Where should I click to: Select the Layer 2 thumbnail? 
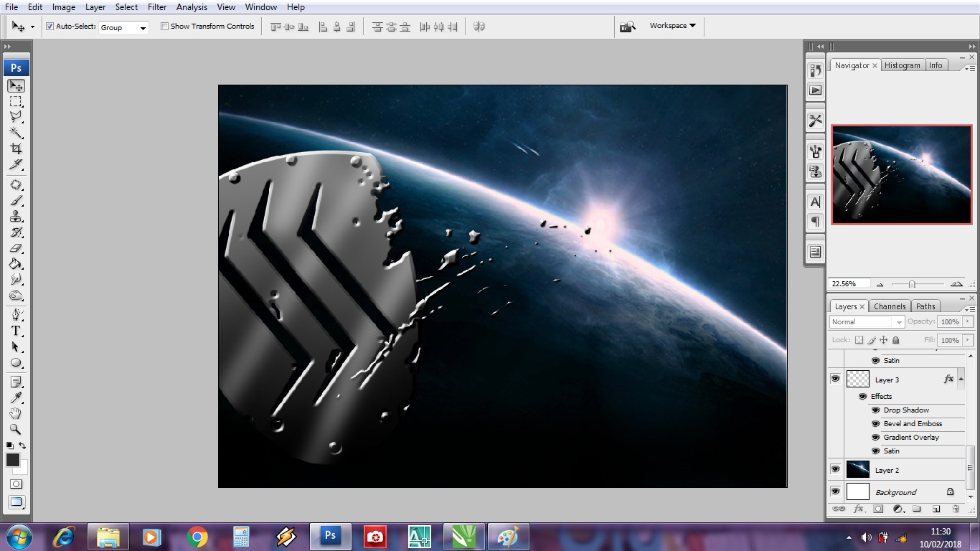[x=858, y=469]
